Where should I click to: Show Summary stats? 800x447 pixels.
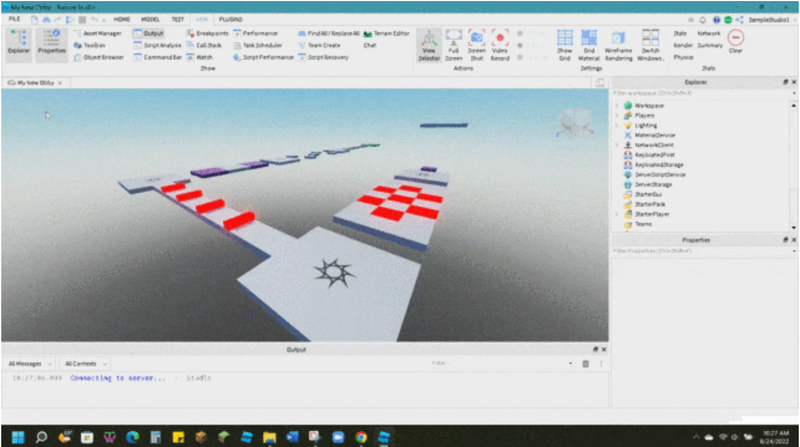(710, 45)
